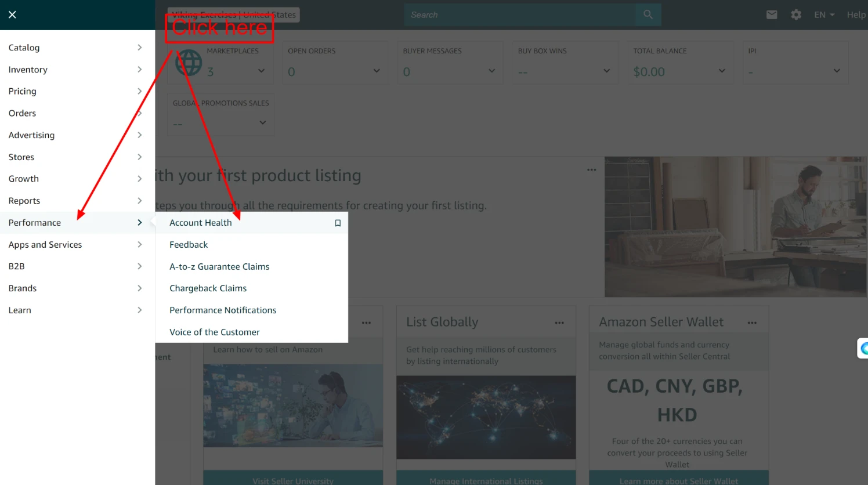This screenshot has width=868, height=485.
Task: Expand the Brands menu chevron
Action: click(x=139, y=288)
